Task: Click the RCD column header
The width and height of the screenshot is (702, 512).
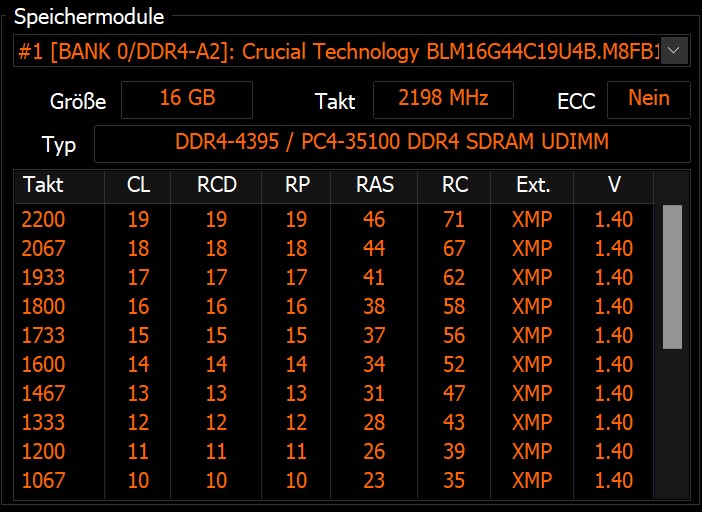Action: click(216, 186)
